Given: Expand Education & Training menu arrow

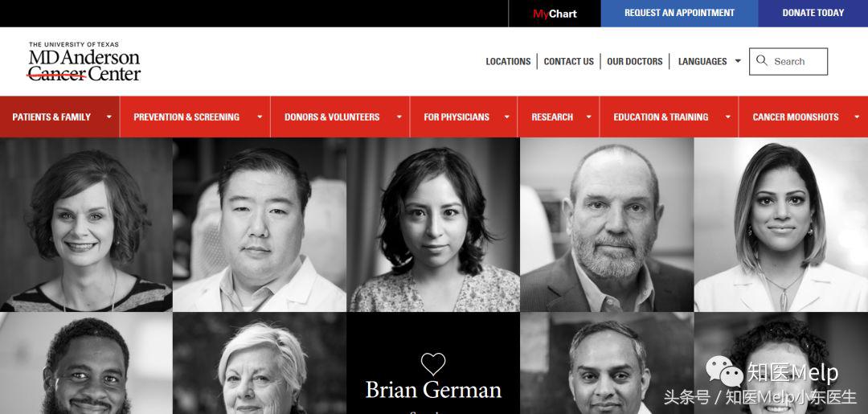Looking at the screenshot, I should click(728, 117).
